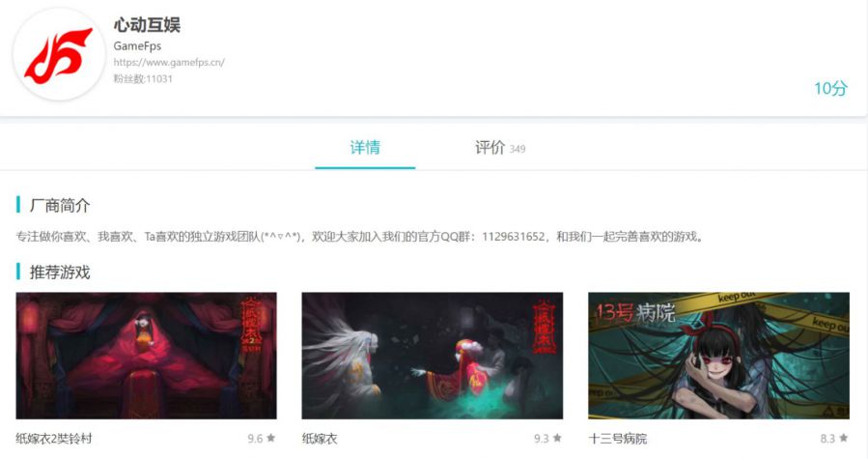The image size is (868, 459).
Task: Click the 纸嫁衣2奘铃村 game title
Action: click(54, 439)
